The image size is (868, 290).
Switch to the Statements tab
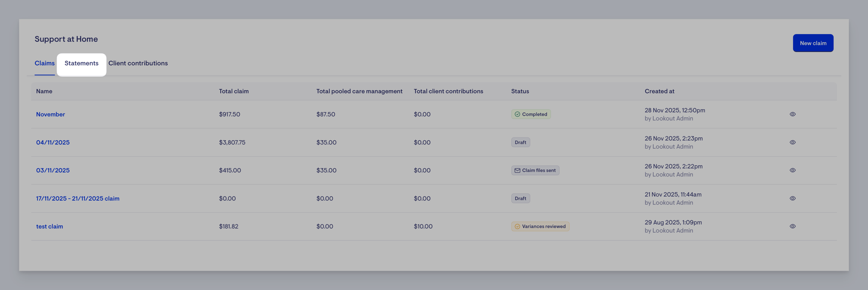tap(82, 63)
